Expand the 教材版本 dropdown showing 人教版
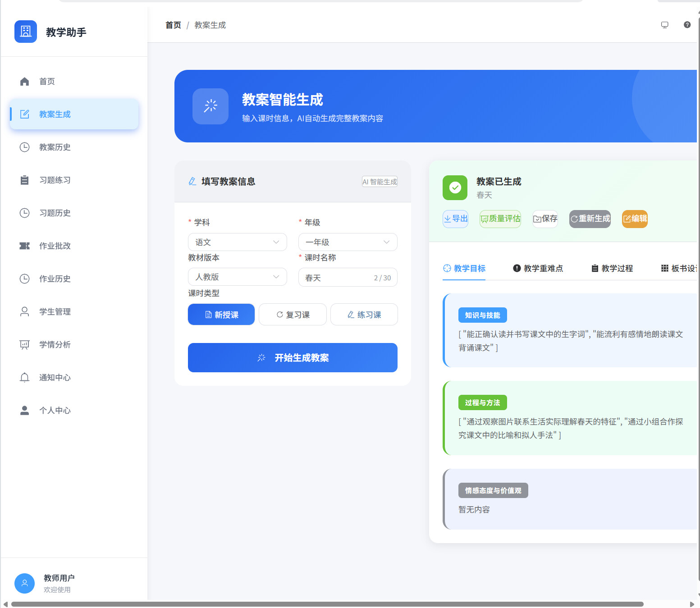This screenshot has width=700, height=608. 237,277
